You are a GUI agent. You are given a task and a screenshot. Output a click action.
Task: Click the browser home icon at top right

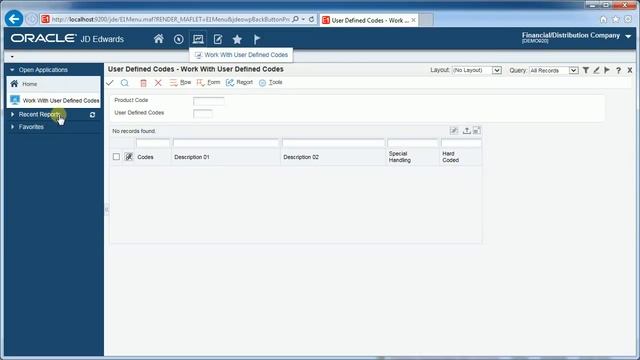pos(604,19)
